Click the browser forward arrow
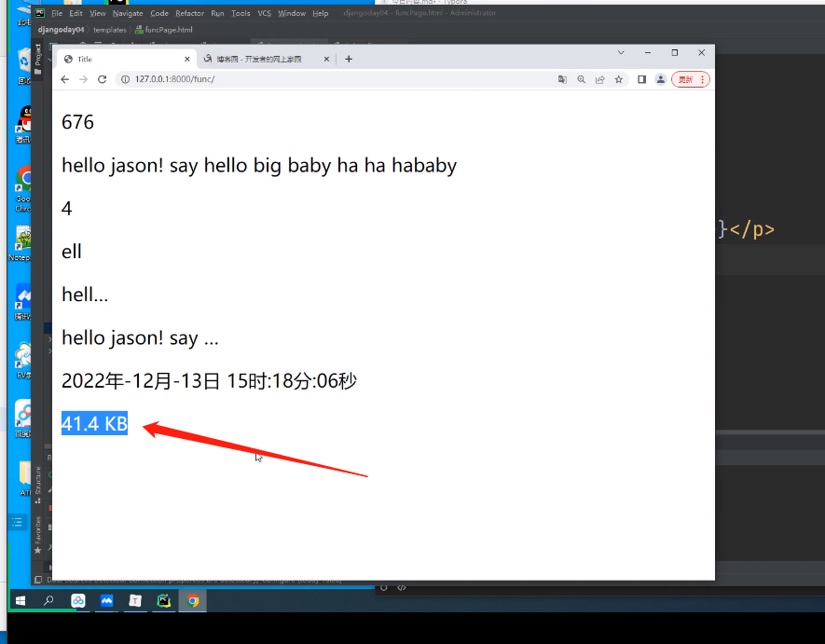825x644 pixels. click(83, 79)
